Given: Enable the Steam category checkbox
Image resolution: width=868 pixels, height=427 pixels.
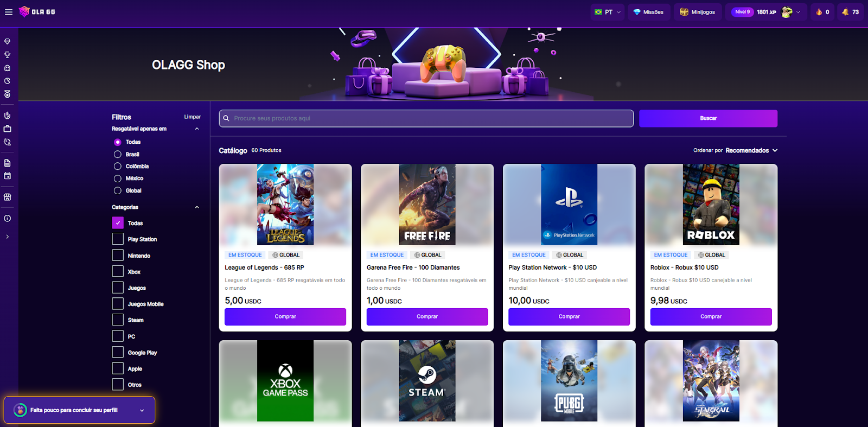Looking at the screenshot, I should coord(118,320).
